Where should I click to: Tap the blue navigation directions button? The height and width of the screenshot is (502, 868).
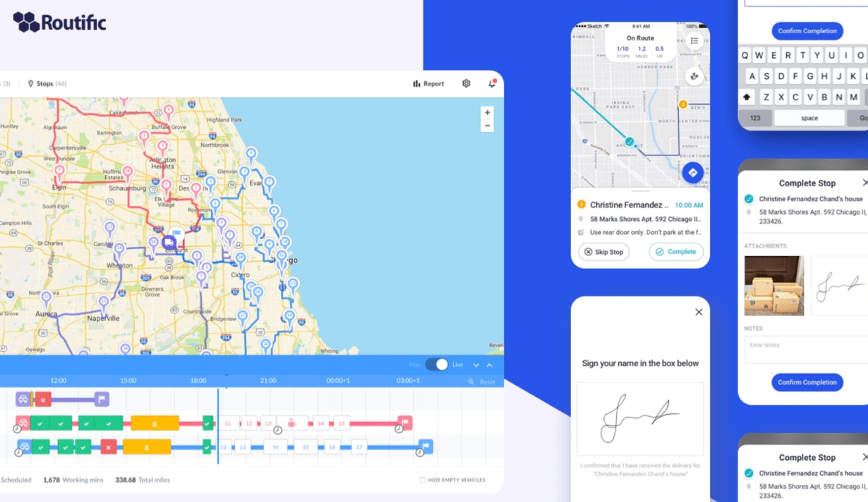(x=693, y=173)
